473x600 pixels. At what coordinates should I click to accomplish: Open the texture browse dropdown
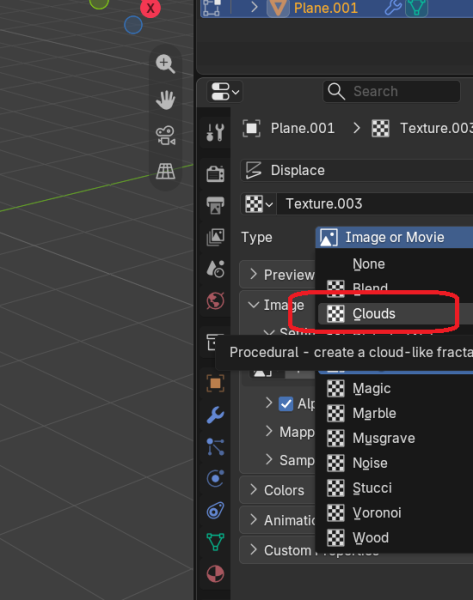point(259,204)
